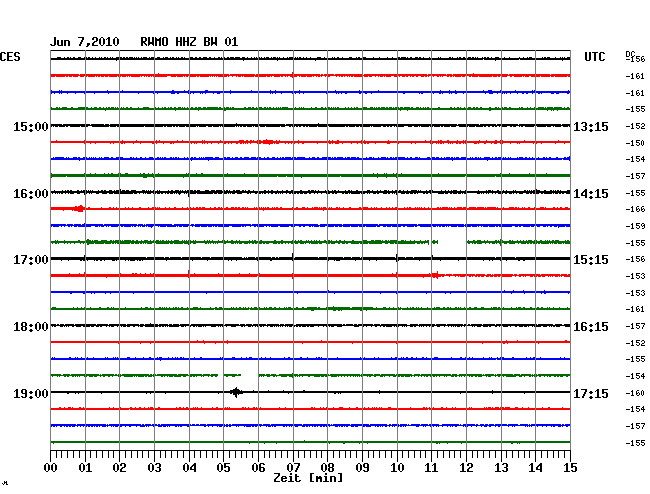650x494 pixels.
Task: Click the 11 minute axis label
Action: click(431, 468)
